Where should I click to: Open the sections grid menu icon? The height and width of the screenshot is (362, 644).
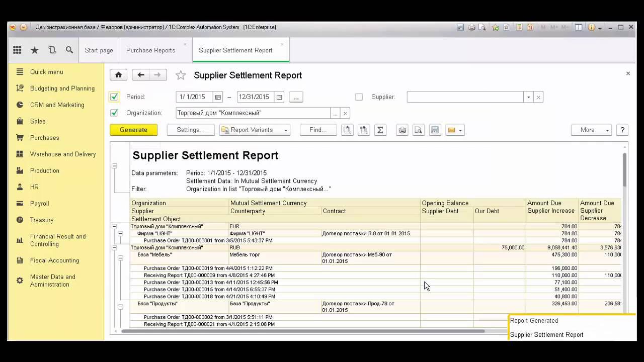[17, 50]
